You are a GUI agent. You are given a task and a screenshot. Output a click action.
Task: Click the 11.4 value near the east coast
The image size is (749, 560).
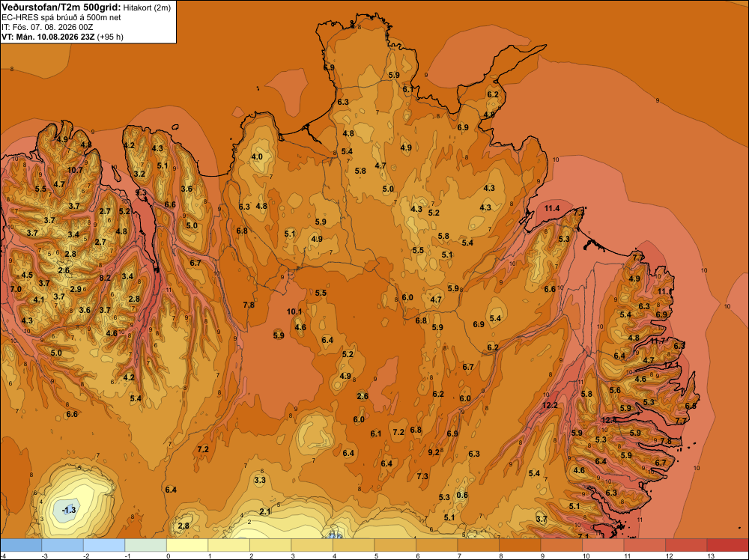click(552, 208)
